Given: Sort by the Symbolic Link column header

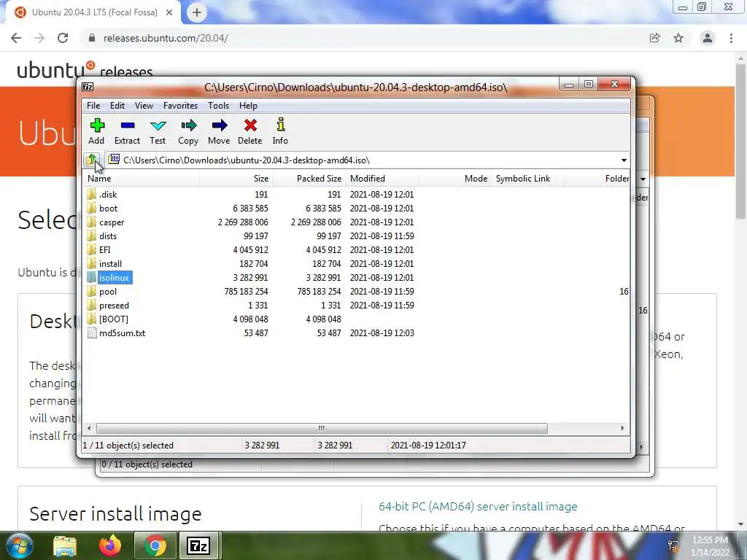Looking at the screenshot, I should (x=527, y=179).
